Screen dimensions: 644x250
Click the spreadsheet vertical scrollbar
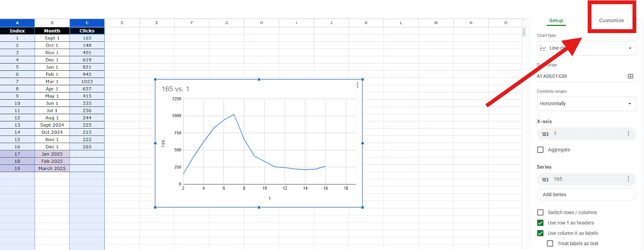pos(524,32)
